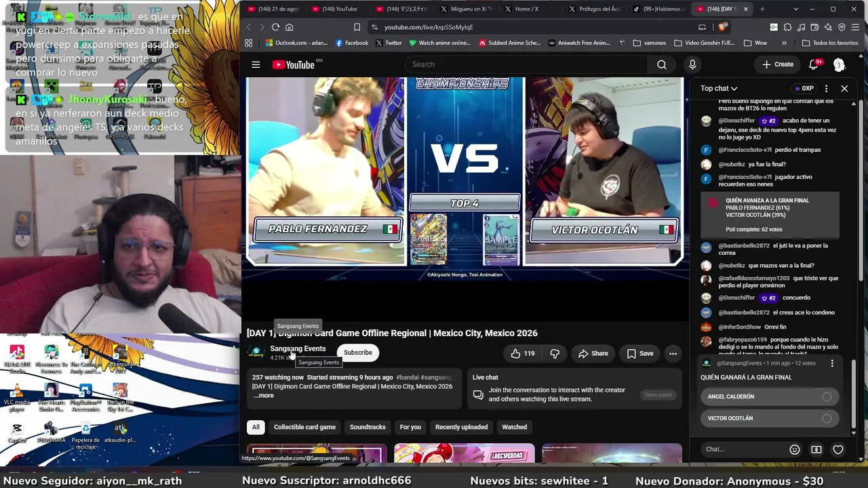Select the Recently uploaded filter chip
Image resolution: width=868 pixels, height=488 pixels.
(x=461, y=427)
